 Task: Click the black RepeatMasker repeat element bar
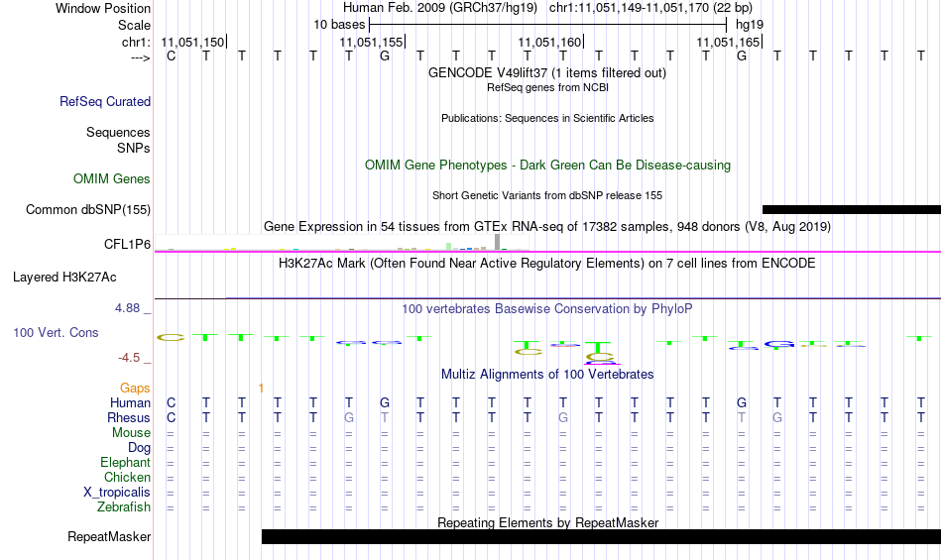[601, 536]
